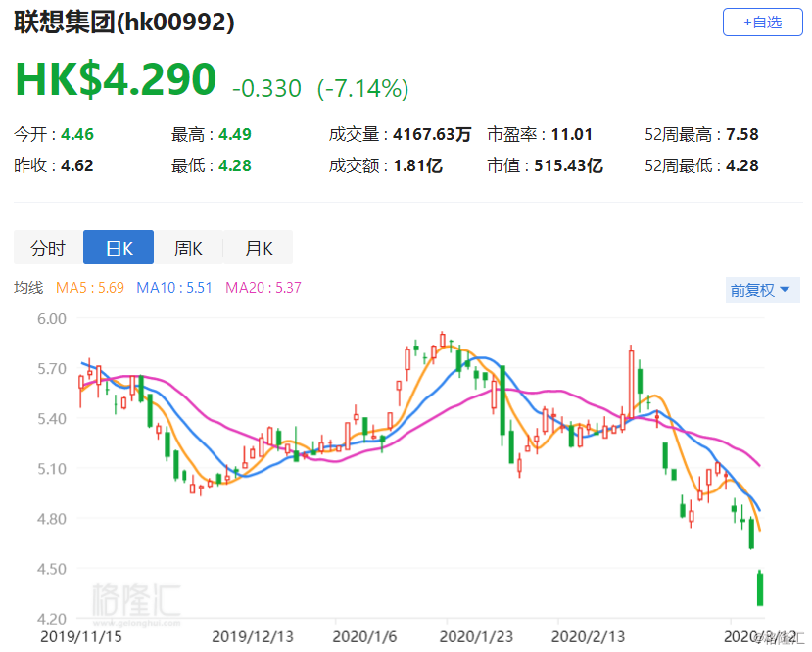Click the 4.80 y-axis label

[x=52, y=519]
